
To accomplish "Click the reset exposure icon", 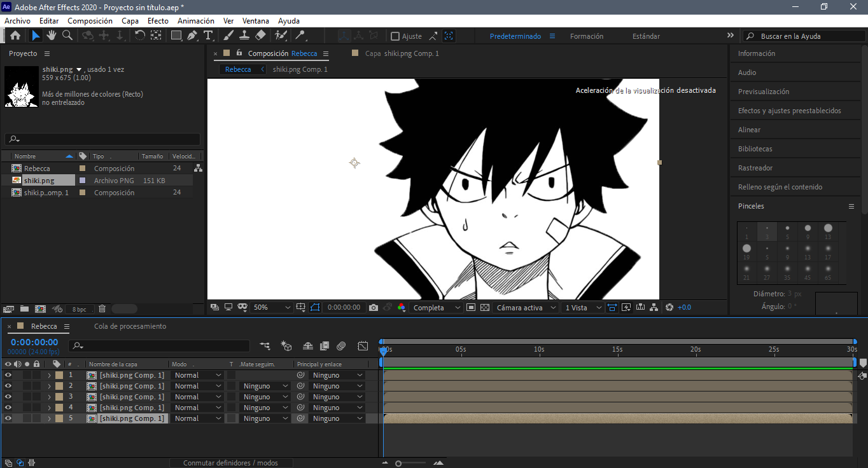I will (x=669, y=308).
